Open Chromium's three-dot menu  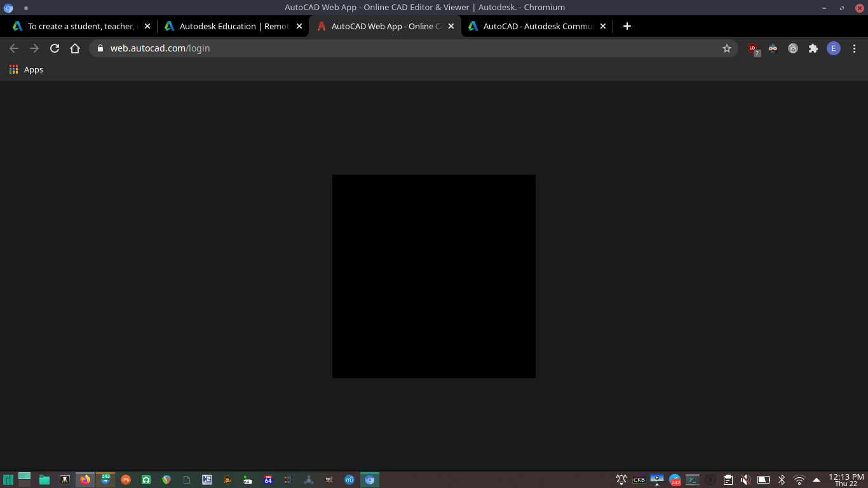pos(855,48)
